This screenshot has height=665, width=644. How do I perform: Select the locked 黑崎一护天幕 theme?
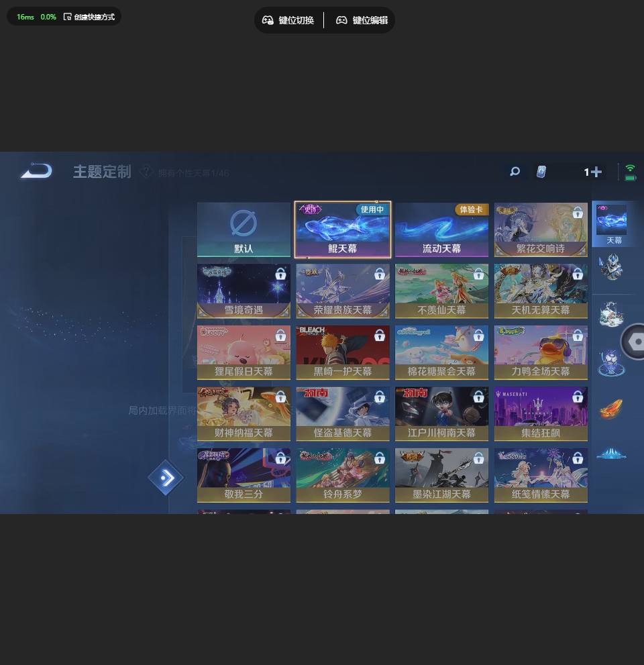[342, 353]
